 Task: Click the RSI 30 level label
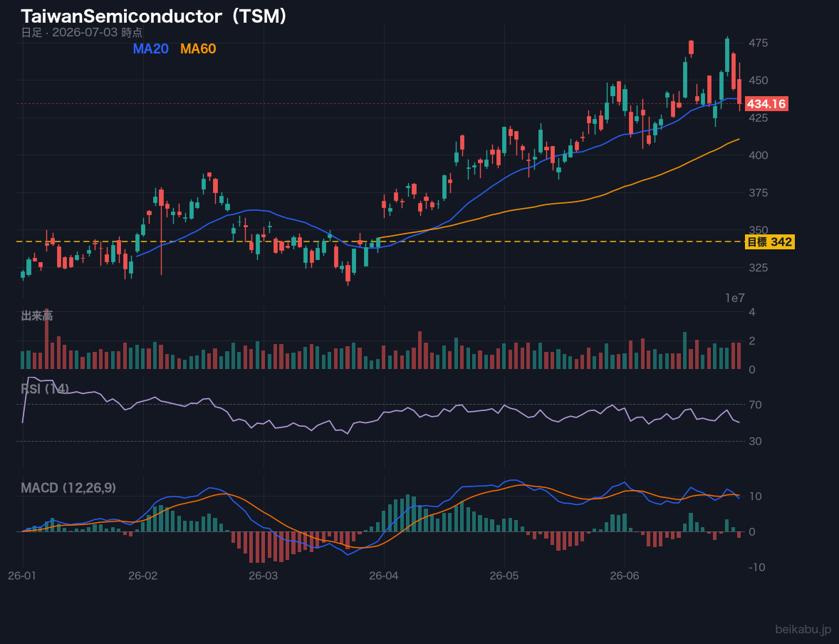pyautogui.click(x=755, y=441)
